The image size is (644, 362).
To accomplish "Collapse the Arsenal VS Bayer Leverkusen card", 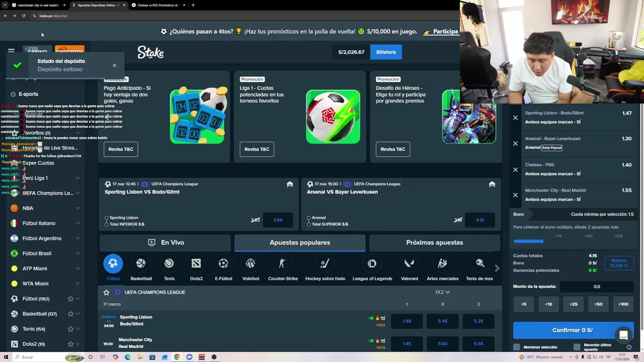I will point(492,185).
